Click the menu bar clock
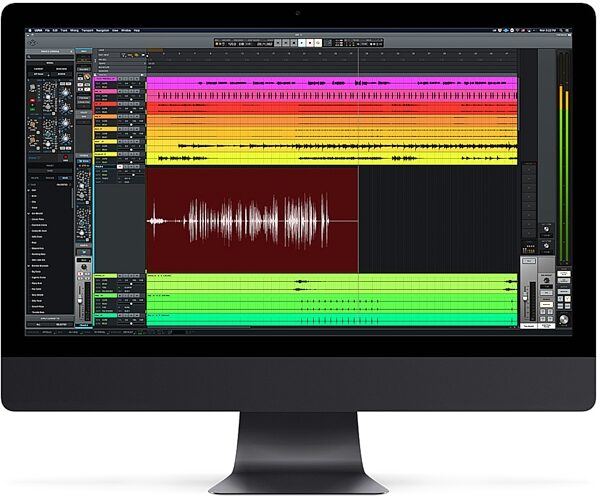 click(x=547, y=30)
